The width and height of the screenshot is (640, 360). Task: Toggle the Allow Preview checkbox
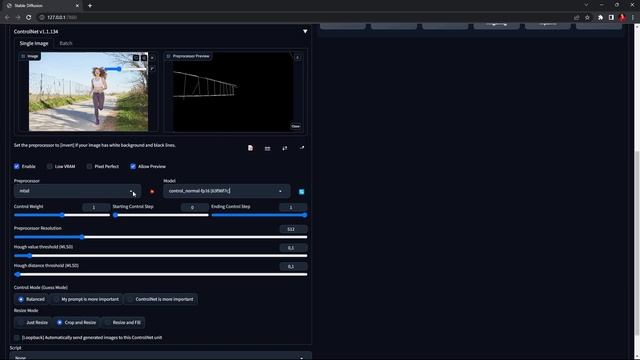point(133,167)
